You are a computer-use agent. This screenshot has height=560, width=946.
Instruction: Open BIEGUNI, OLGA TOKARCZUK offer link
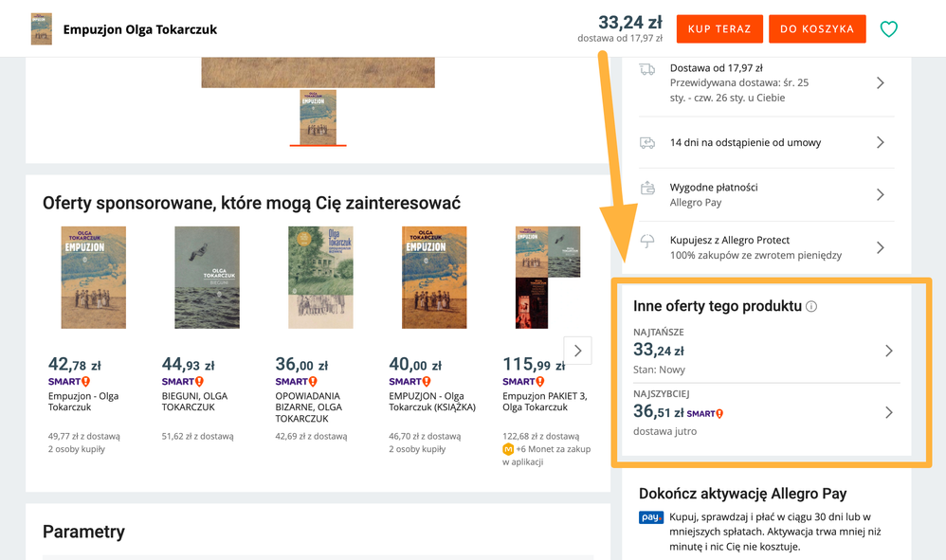(x=194, y=402)
